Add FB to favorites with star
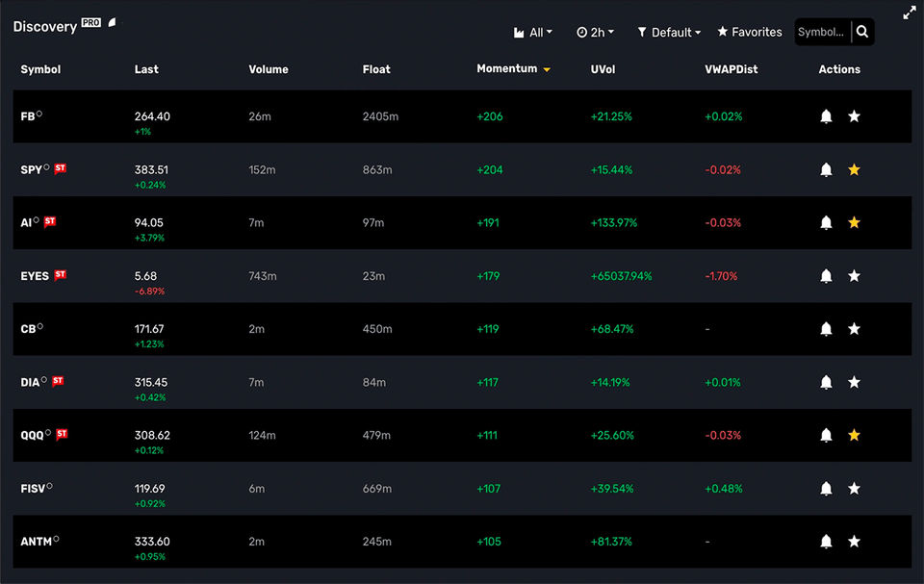 click(854, 116)
